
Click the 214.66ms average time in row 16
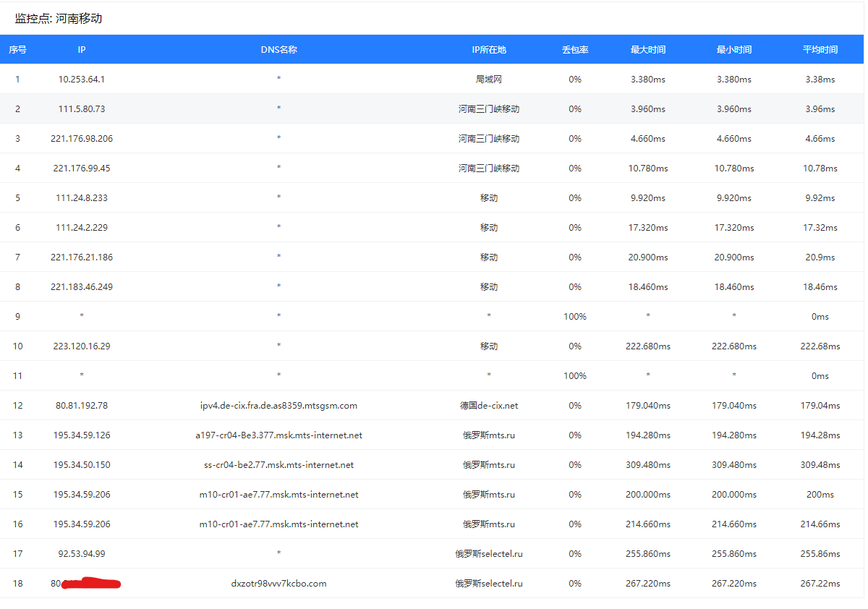820,524
